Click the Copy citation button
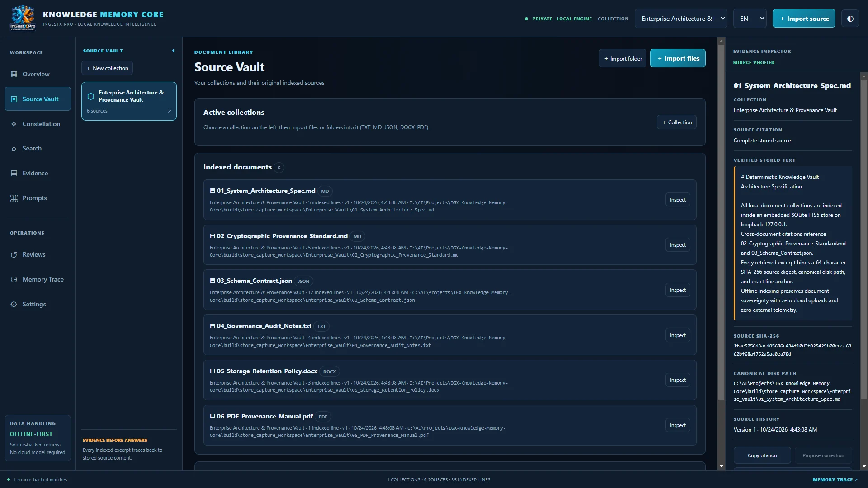This screenshot has width=868, height=488. (x=762, y=455)
